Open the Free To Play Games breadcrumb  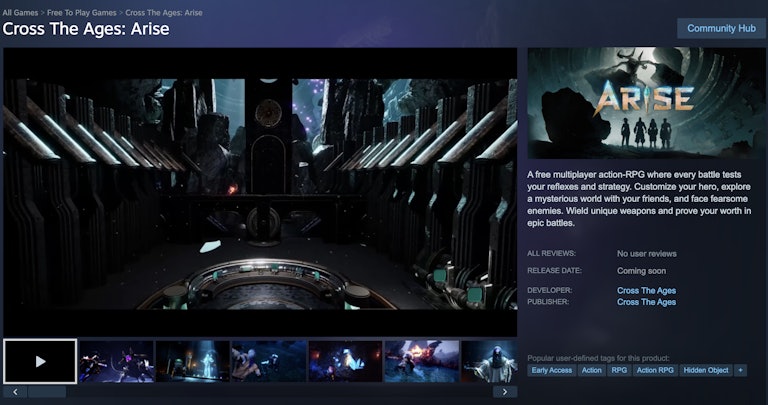(x=82, y=13)
